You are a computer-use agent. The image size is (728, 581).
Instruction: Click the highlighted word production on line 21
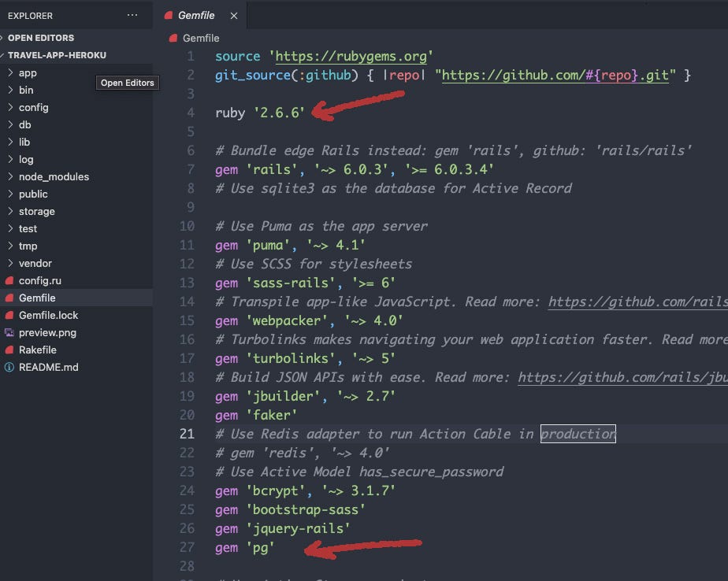(578, 434)
